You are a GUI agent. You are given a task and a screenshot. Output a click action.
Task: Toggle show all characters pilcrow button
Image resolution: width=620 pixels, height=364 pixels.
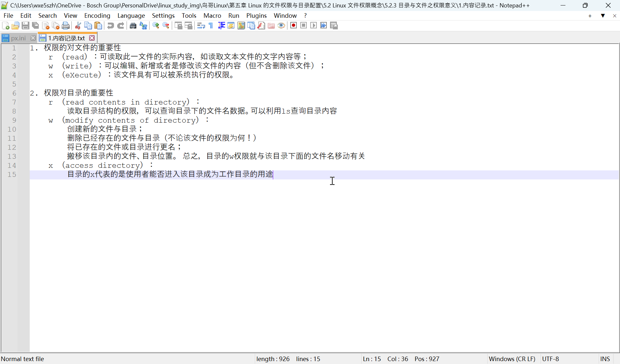[x=211, y=25]
